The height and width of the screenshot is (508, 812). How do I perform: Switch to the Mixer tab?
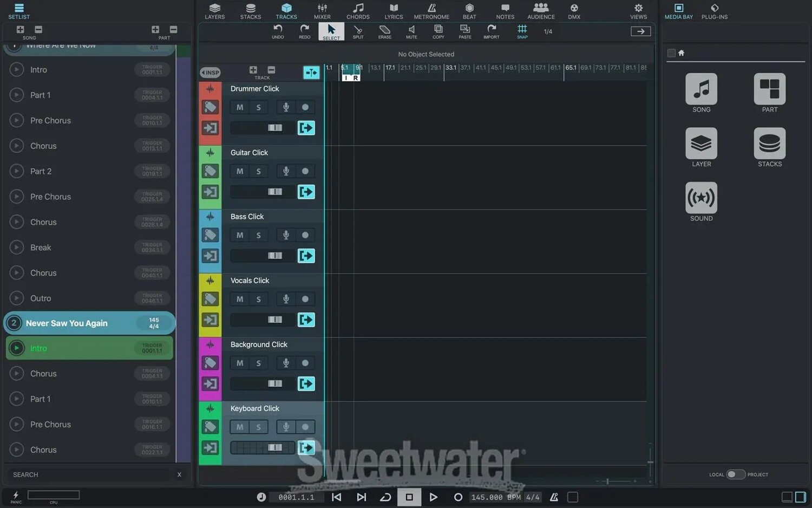[x=322, y=11]
